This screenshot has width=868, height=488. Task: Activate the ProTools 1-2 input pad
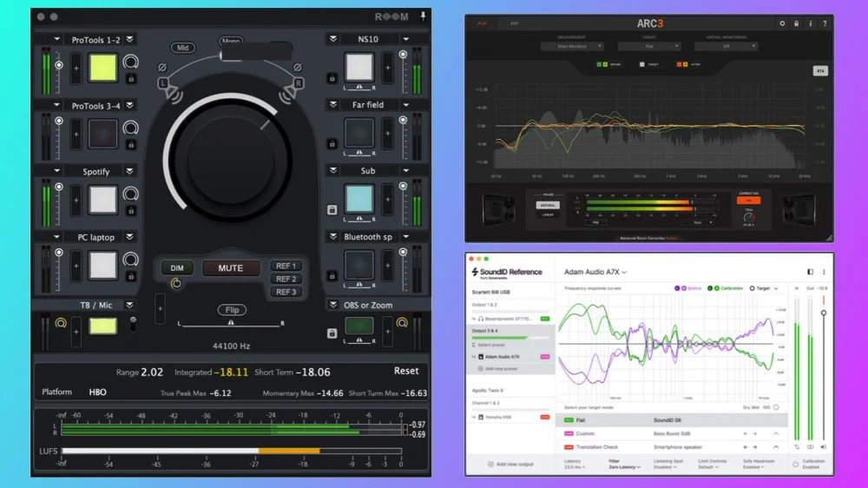pyautogui.click(x=103, y=68)
